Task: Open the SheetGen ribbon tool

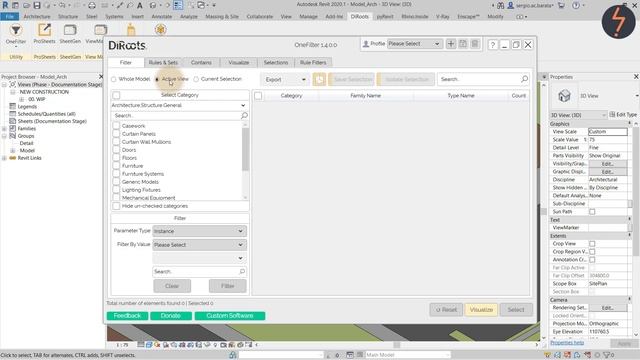Action: click(70, 33)
